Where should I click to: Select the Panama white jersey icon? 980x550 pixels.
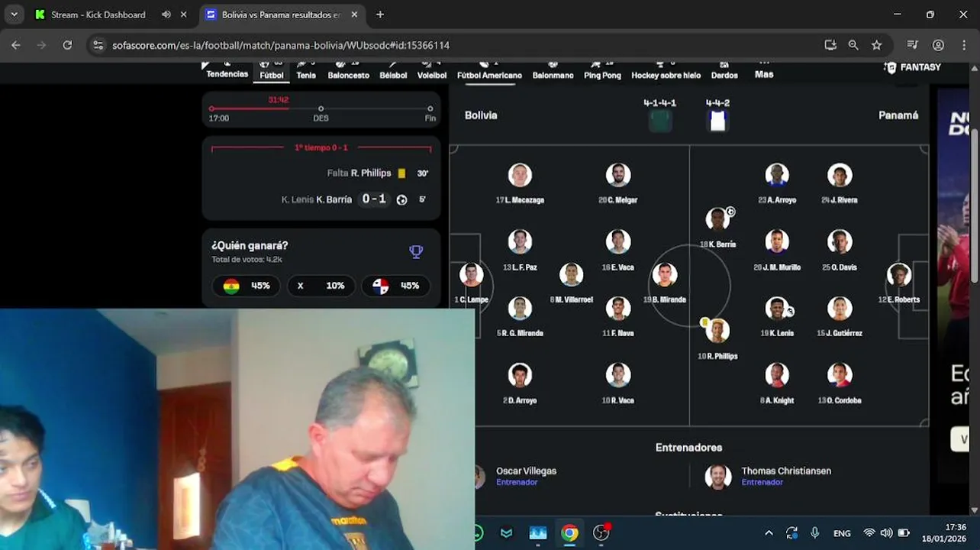(x=717, y=121)
